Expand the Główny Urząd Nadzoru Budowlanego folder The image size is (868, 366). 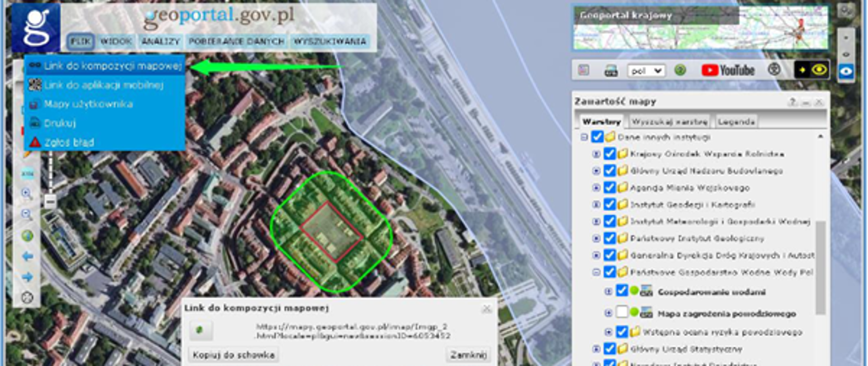click(596, 171)
